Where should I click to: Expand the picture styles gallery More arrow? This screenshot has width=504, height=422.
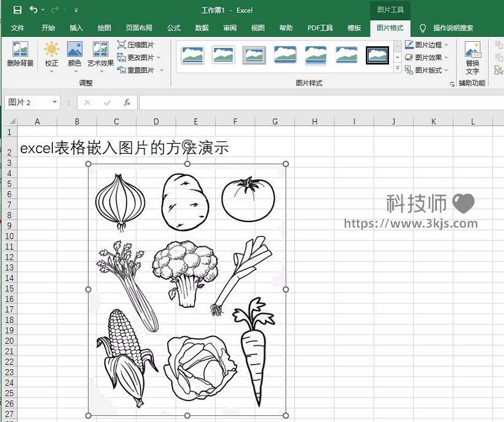(x=398, y=68)
